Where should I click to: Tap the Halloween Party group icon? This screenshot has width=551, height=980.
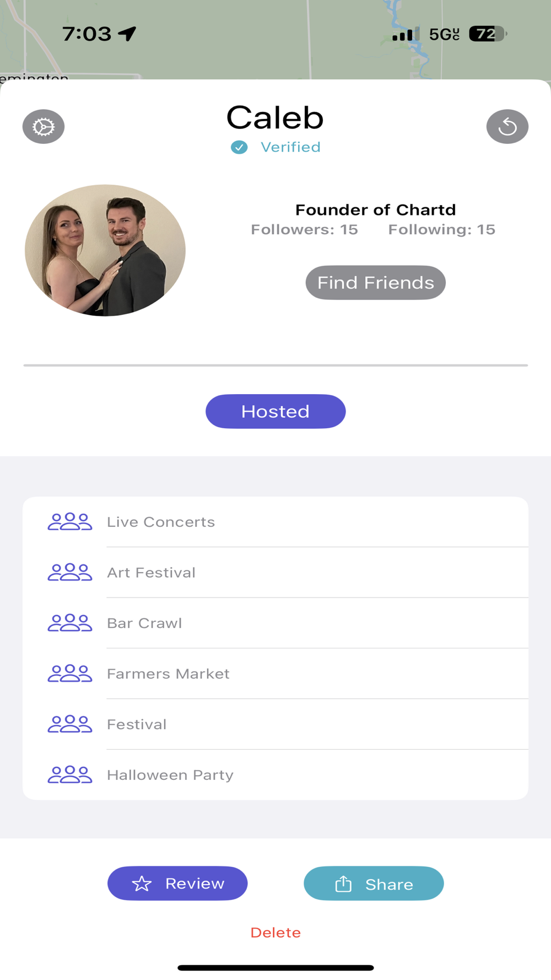(x=70, y=774)
